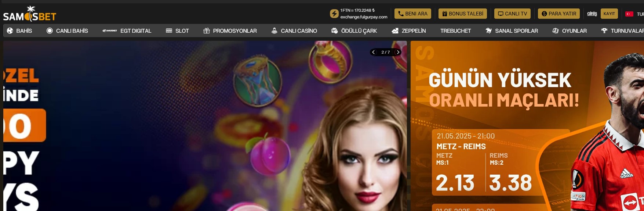Open Bahis sports betting menu
Screen dimensions: 644x211
20,31
